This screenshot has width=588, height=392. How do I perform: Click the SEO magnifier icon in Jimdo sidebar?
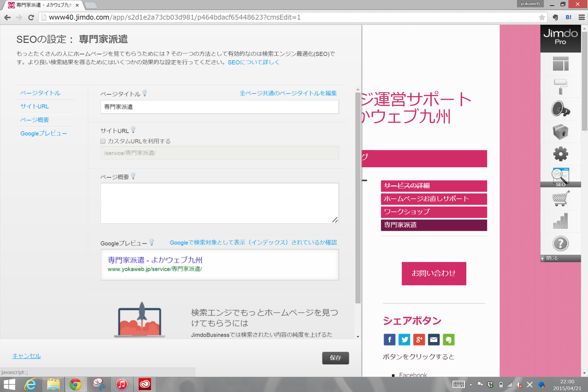[560, 177]
